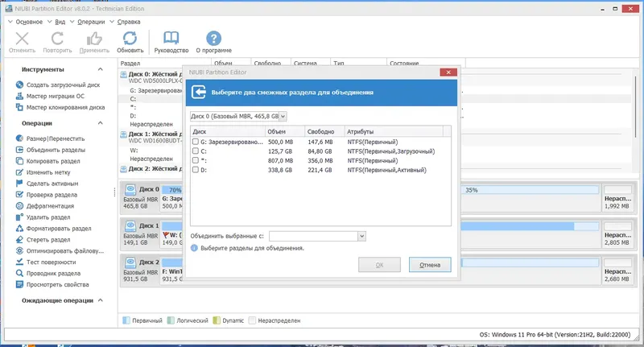The image size is (644, 347).
Task: Select Создать загрузочный диск tool
Action: (x=63, y=85)
